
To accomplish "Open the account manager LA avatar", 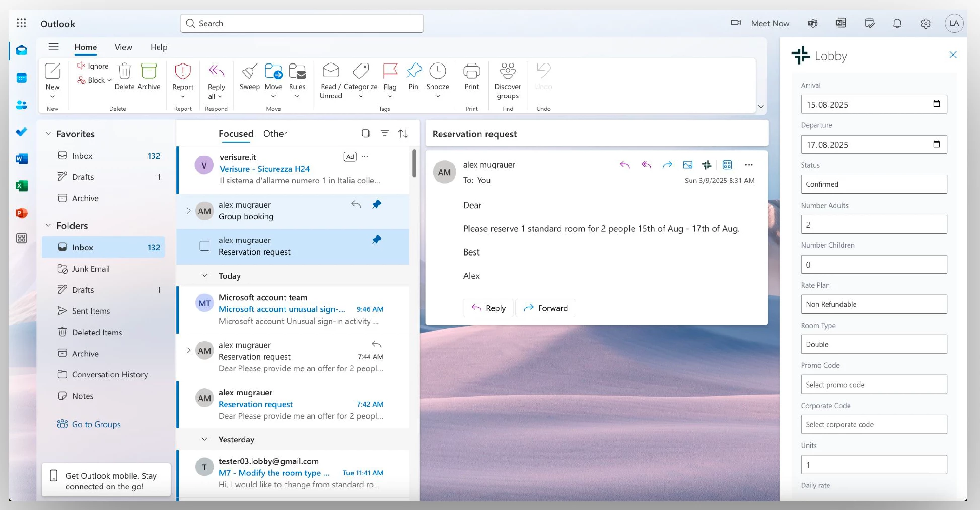I will click(954, 23).
